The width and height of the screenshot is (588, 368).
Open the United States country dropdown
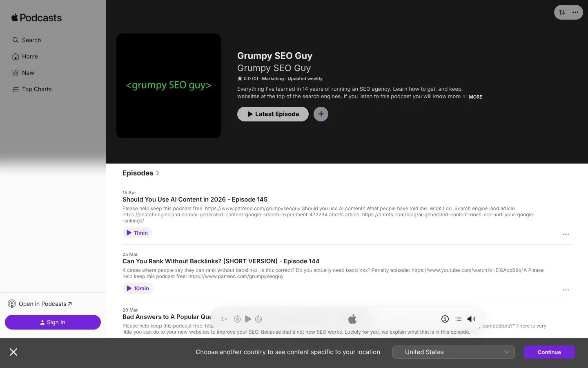[453, 352]
